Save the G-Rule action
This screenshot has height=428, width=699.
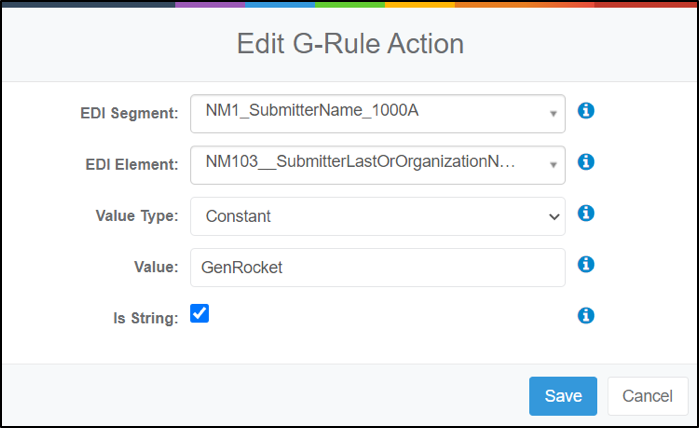tap(563, 396)
